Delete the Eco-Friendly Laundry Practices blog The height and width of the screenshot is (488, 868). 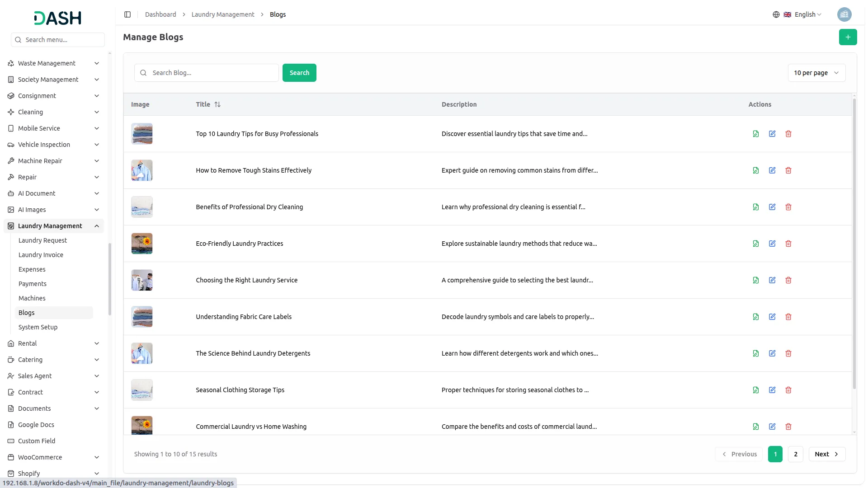tap(788, 244)
